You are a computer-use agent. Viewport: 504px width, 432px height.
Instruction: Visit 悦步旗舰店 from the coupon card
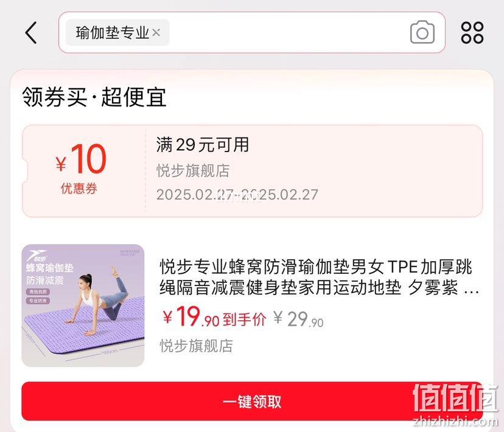pos(193,170)
